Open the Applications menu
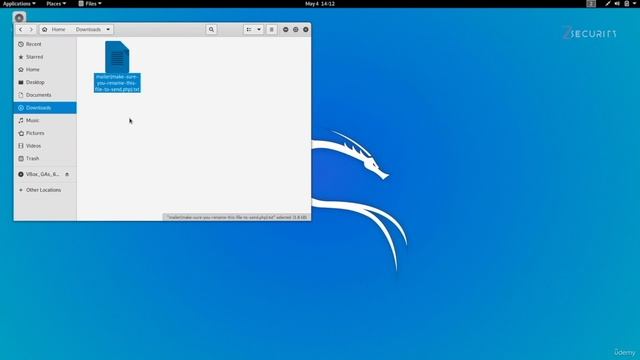640x360 pixels. pyautogui.click(x=19, y=4)
